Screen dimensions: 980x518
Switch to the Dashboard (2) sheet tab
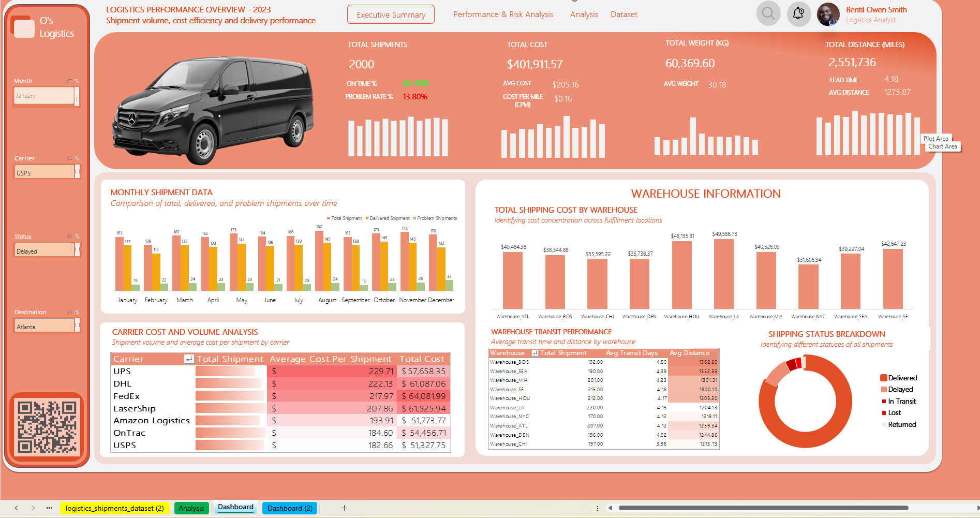click(289, 508)
